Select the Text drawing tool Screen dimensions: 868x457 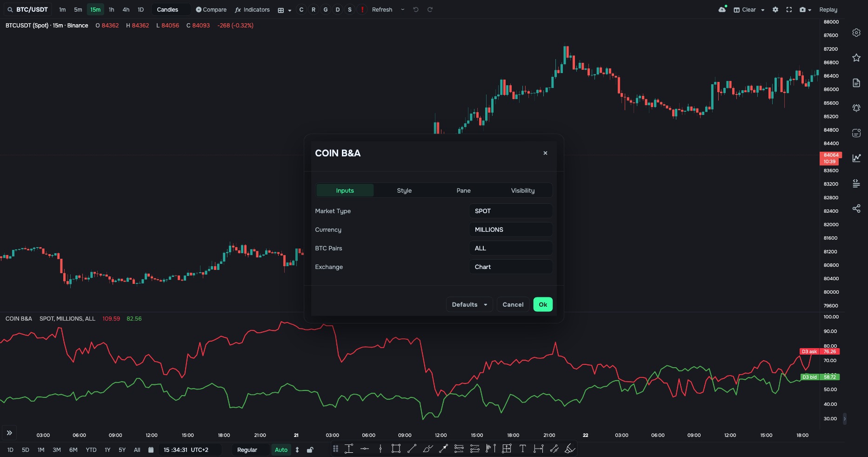[522, 449]
